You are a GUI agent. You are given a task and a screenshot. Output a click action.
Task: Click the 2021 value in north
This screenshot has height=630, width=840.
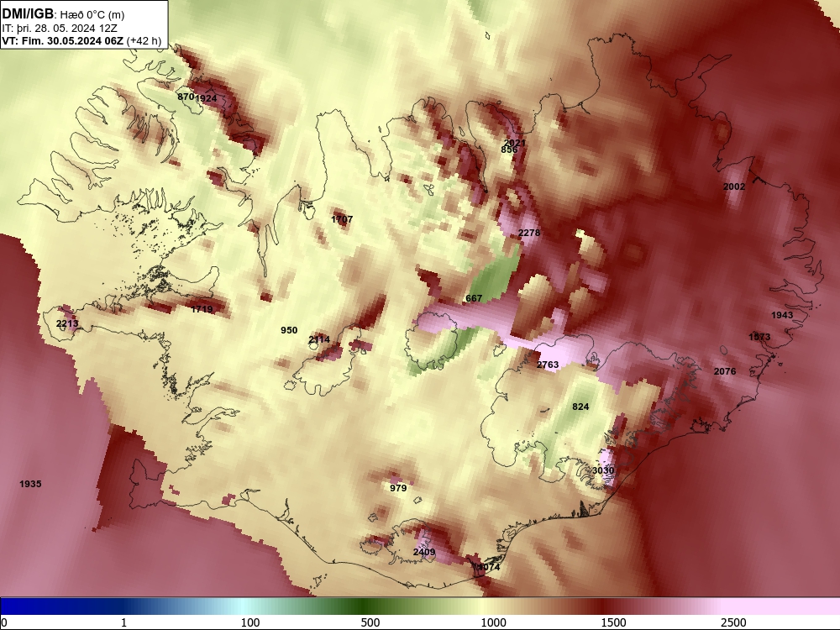pyautogui.click(x=515, y=143)
